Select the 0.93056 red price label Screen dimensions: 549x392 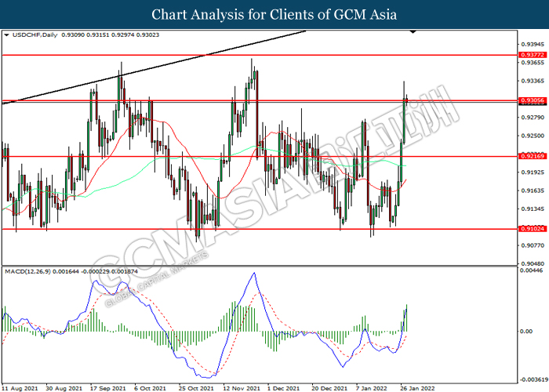pos(533,100)
